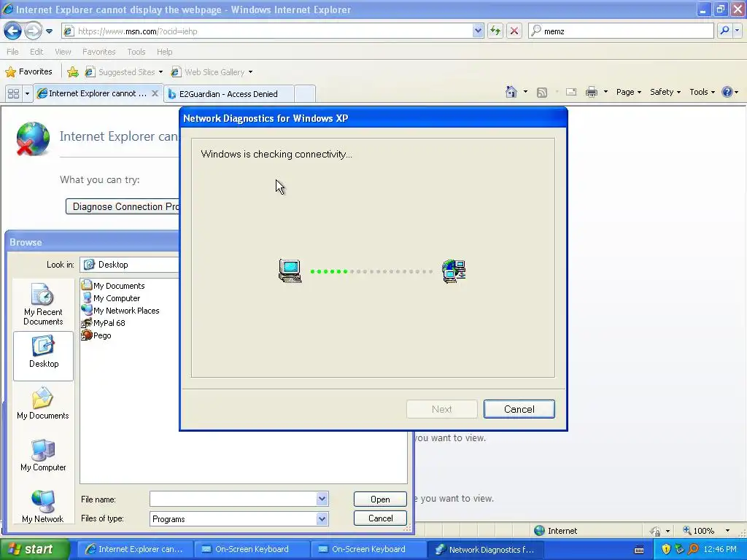Click the search box containing memz
The height and width of the screenshot is (560, 747).
pyautogui.click(x=622, y=31)
